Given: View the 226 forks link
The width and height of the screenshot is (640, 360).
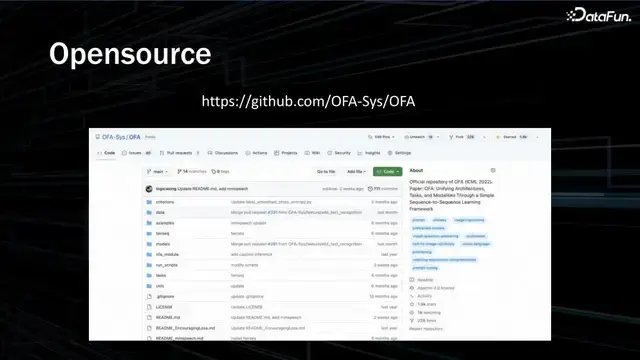Looking at the screenshot, I should (x=427, y=321).
